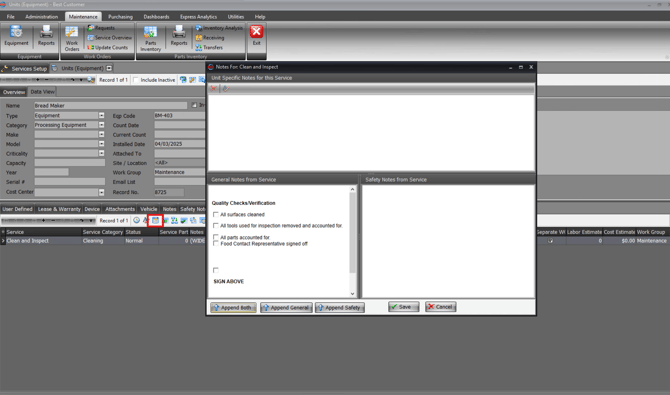The image size is (670, 395).
Task: Open Work Orders from the ribbon
Action: pos(72,38)
